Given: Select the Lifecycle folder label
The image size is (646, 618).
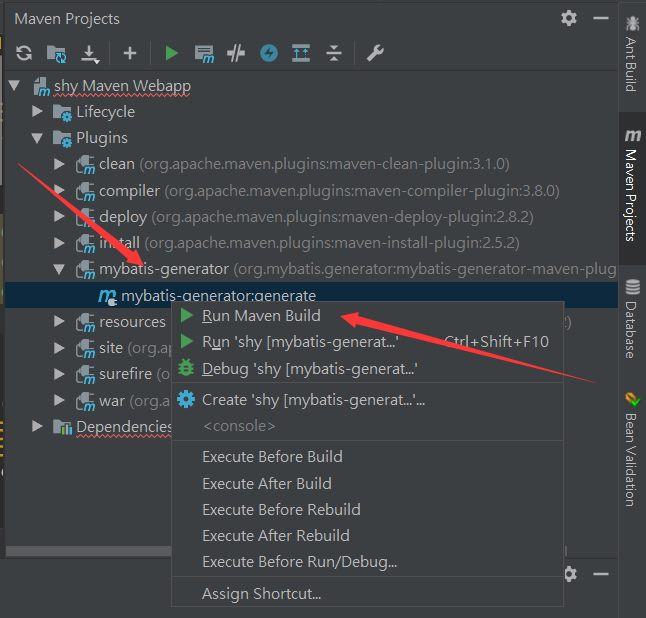Looking at the screenshot, I should coord(105,112).
